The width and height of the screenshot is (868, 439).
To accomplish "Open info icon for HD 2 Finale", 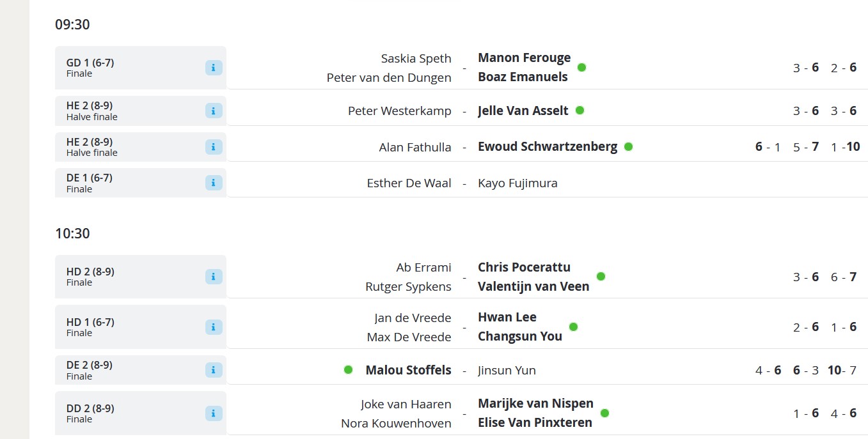I will [x=214, y=277].
